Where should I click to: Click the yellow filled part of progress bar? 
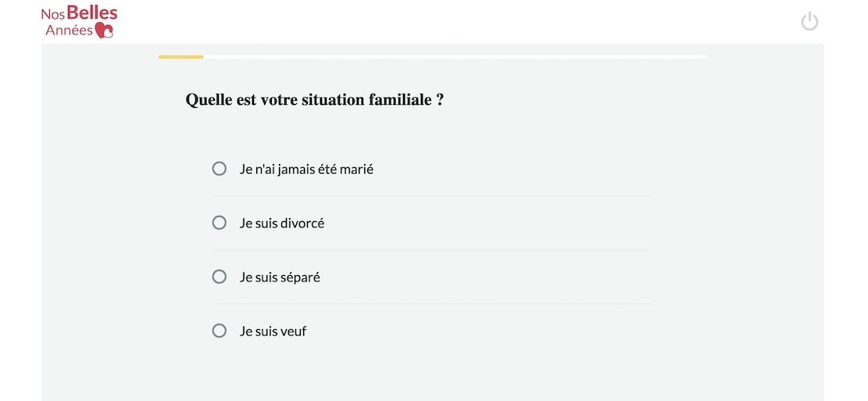click(180, 57)
